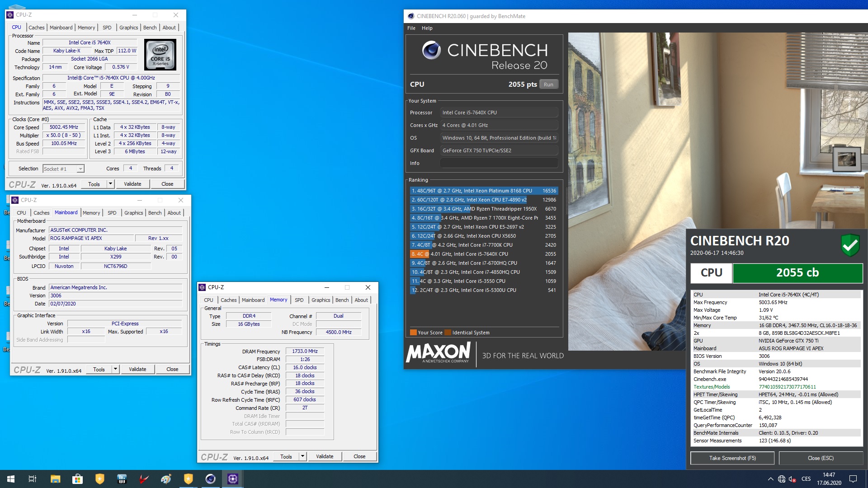Open File Explorer from the taskbar
Image resolution: width=868 pixels, height=488 pixels.
[x=55, y=479]
